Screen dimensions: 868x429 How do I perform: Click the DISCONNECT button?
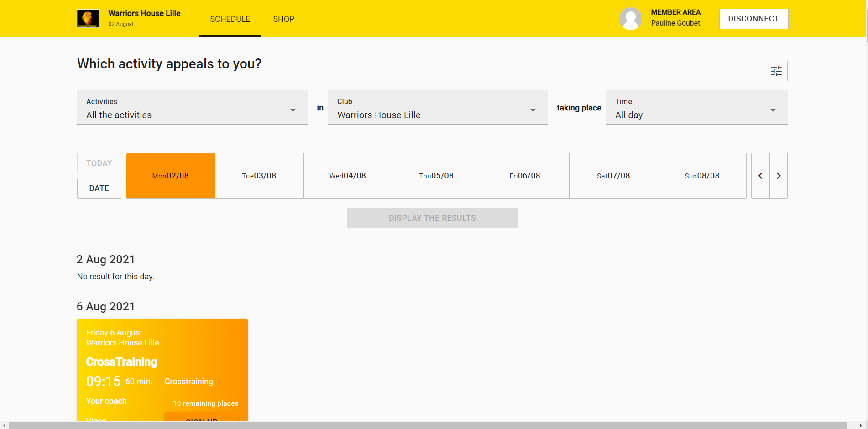pos(753,19)
